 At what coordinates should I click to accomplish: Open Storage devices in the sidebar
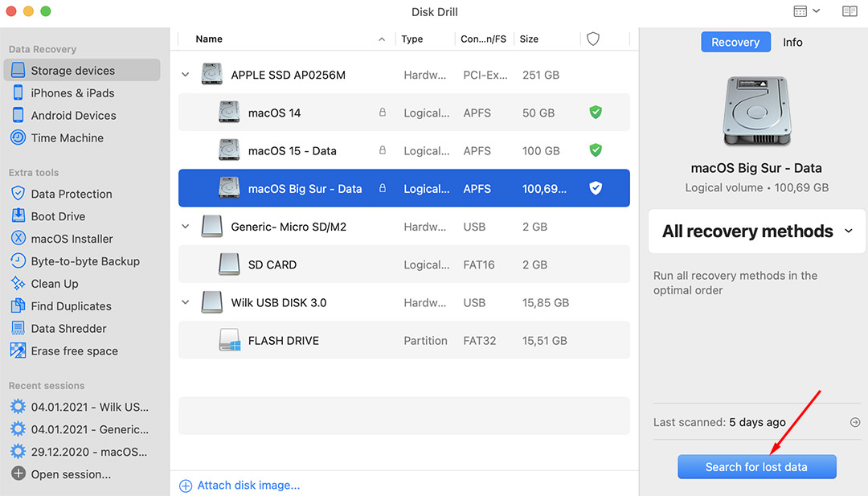(x=82, y=70)
